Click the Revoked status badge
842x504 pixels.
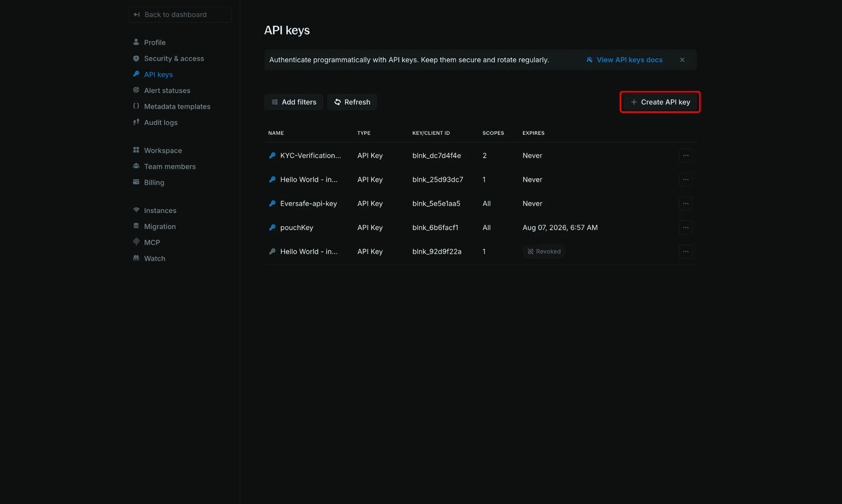(544, 251)
